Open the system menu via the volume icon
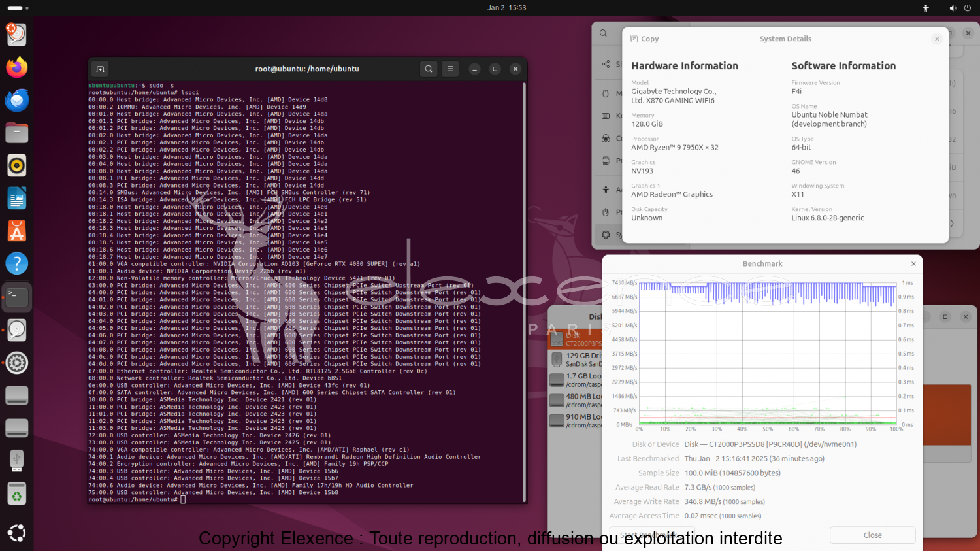 tap(953, 8)
